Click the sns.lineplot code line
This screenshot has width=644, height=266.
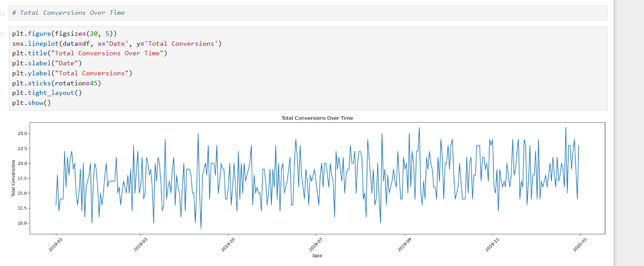pyautogui.click(x=117, y=44)
